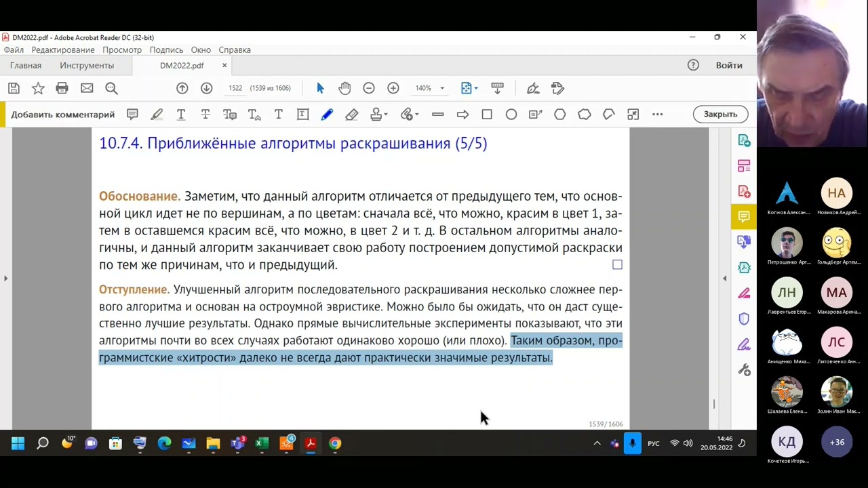This screenshot has width=868, height=488.
Task: Open the Protect shield tool in right pane
Action: [x=744, y=319]
